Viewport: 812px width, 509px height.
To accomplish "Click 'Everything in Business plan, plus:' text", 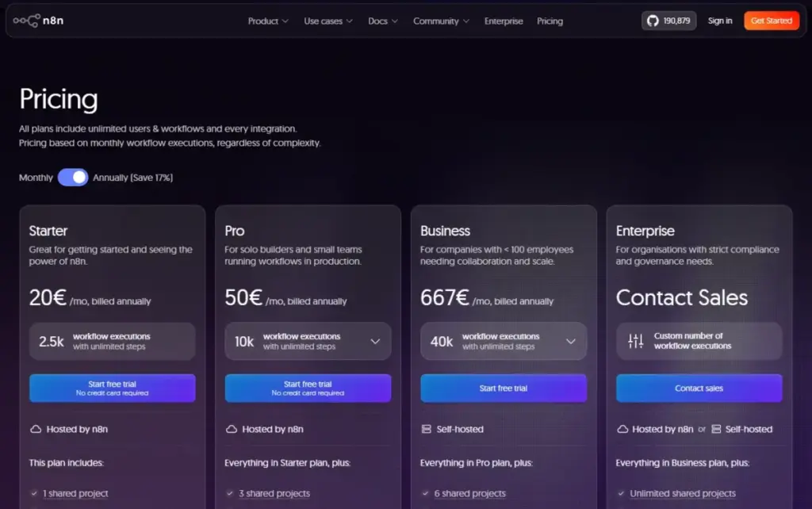I will click(683, 463).
